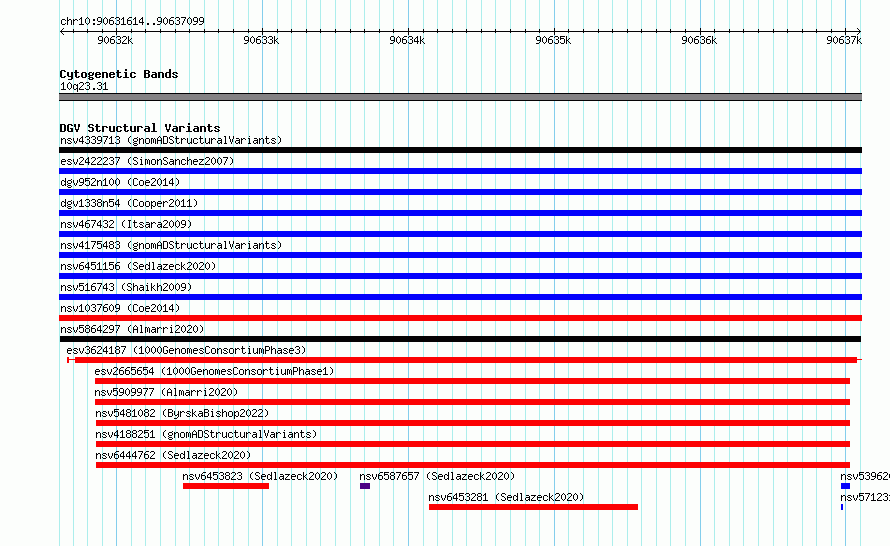Screen dimensions: 890x546
Task: Open nsv4175483 (gnomADStructuralVariants) label
Action: [x=171, y=245]
